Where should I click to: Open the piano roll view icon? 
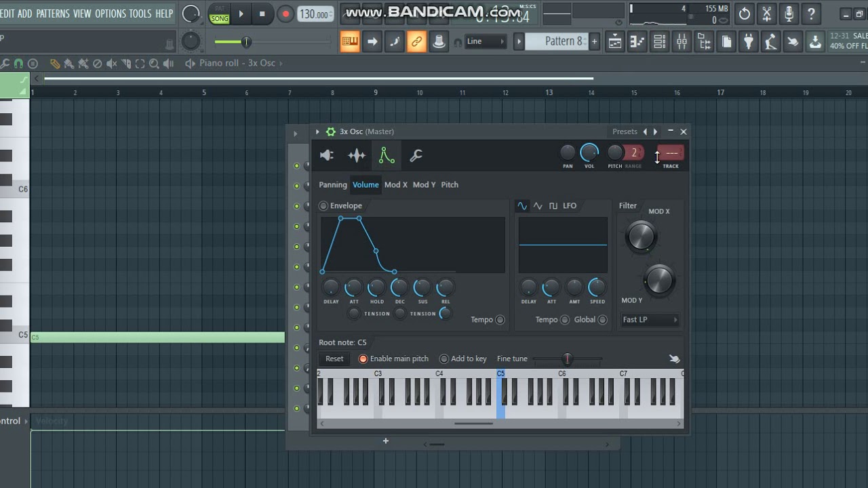coord(637,41)
